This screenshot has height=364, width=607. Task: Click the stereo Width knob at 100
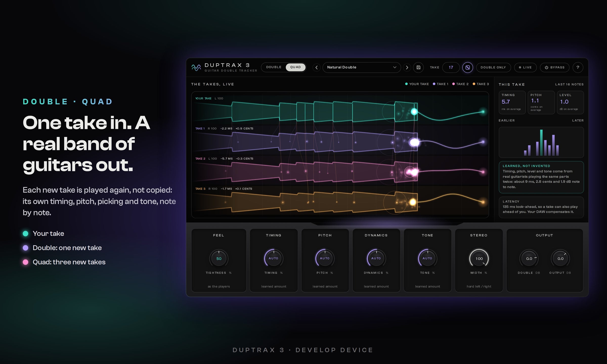pos(479,258)
